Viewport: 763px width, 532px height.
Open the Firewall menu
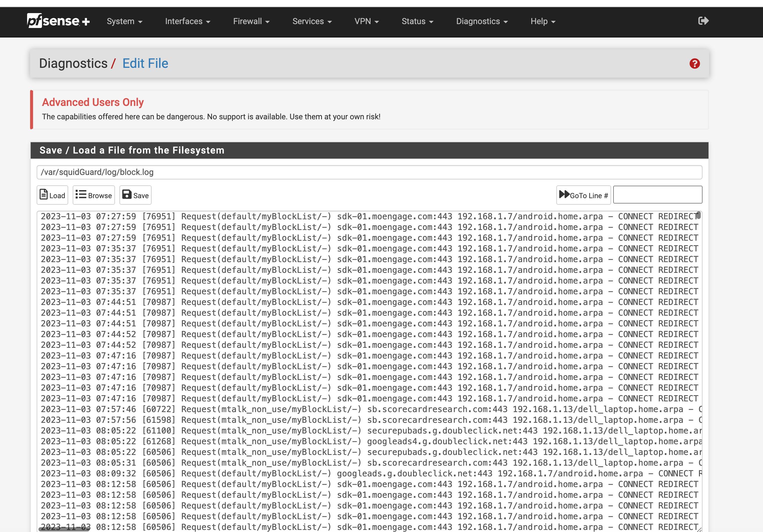pos(251,21)
